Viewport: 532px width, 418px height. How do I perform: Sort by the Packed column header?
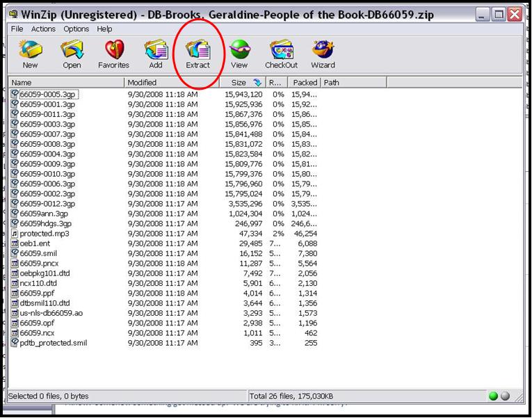(x=305, y=83)
